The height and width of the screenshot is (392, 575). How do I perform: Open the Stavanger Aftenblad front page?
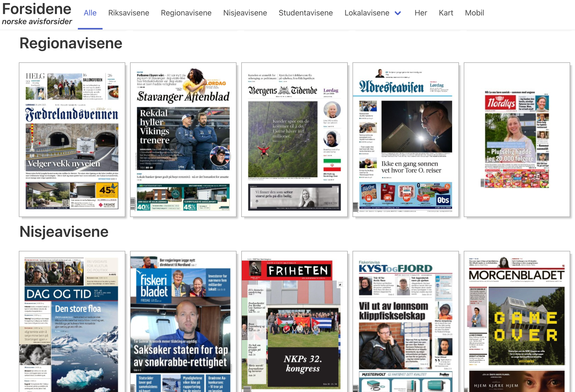[183, 140]
